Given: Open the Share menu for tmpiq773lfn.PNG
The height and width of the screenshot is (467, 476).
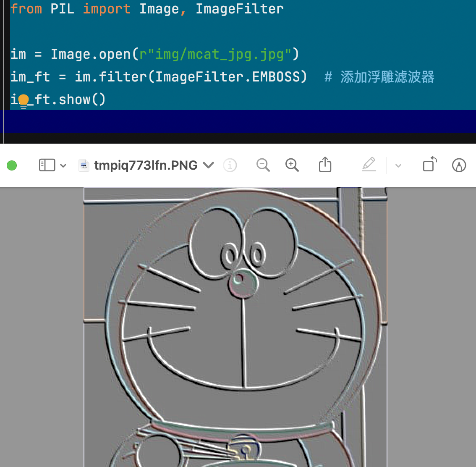Looking at the screenshot, I should coord(325,165).
